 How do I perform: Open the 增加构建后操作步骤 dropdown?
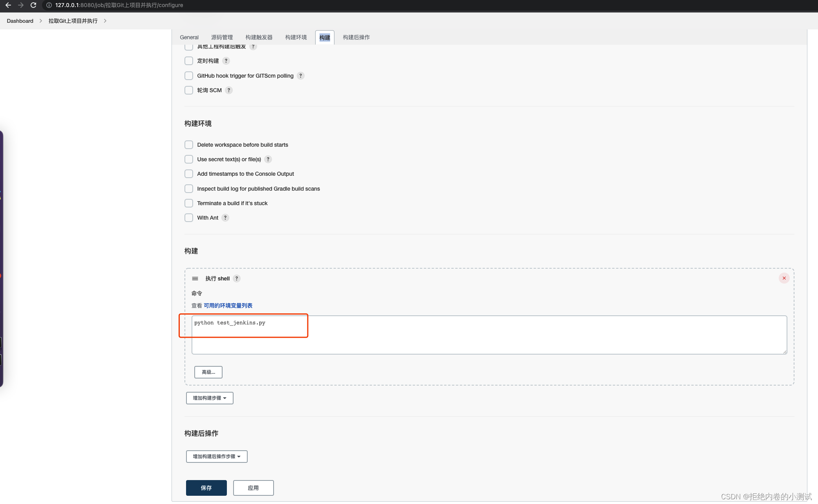coord(217,457)
